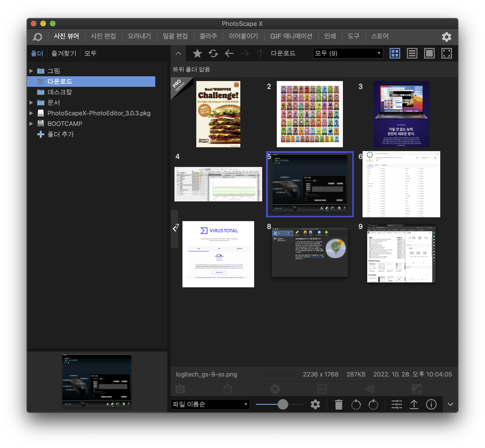Expand the BOOTCAMP drive

coord(31,124)
